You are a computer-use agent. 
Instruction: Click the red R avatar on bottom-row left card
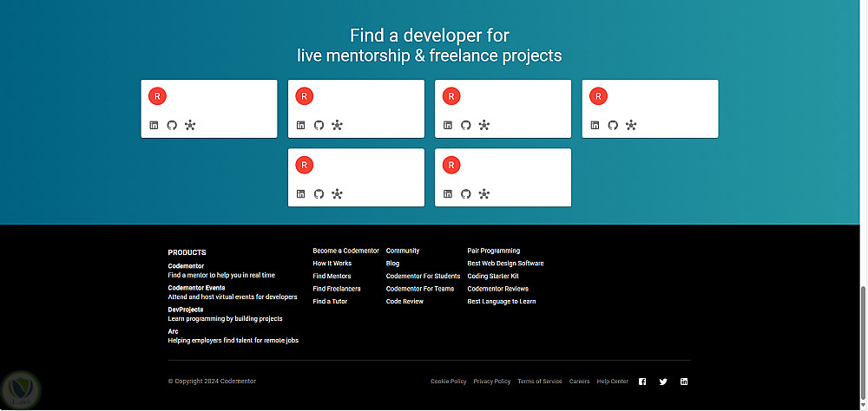point(305,165)
